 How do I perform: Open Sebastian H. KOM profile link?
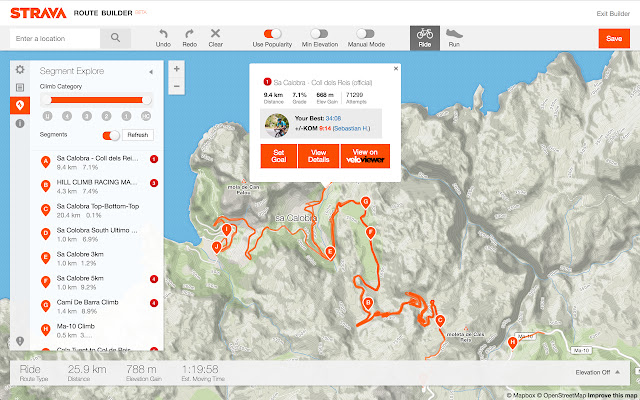[351, 128]
